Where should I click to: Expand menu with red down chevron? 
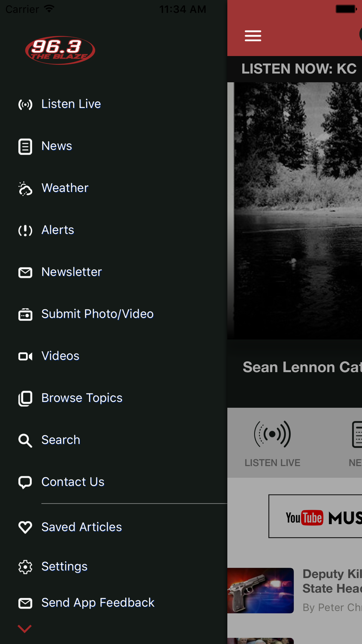25,628
